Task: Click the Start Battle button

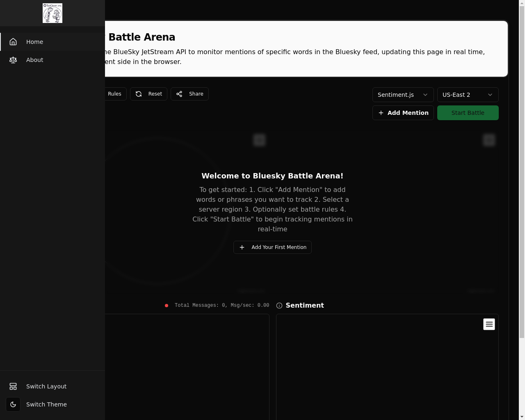Action: (468, 113)
